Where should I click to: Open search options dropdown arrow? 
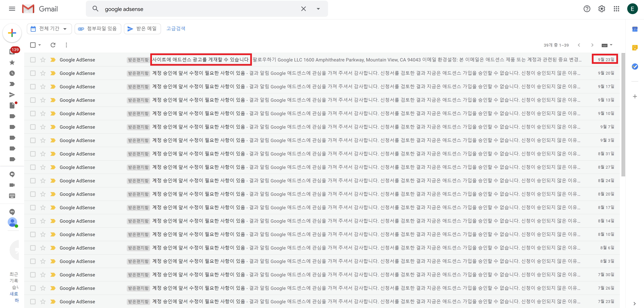tap(318, 9)
